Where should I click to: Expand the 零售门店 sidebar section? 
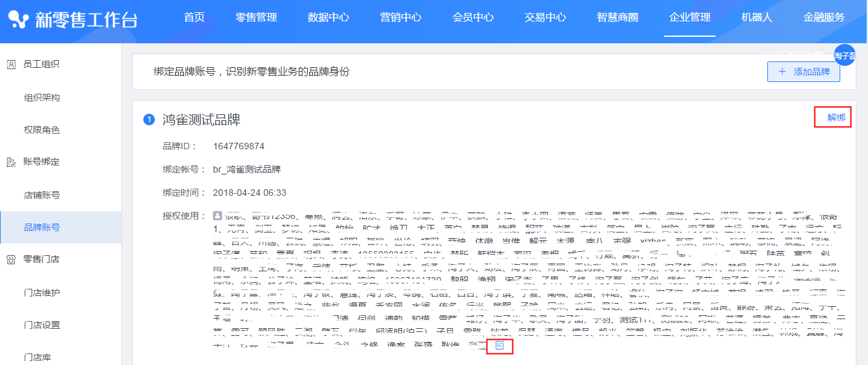[x=41, y=259]
